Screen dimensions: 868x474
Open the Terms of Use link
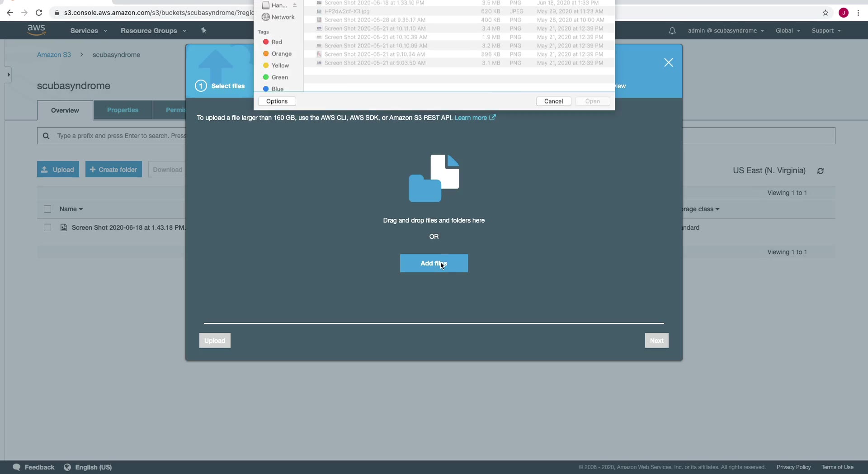coord(837,467)
